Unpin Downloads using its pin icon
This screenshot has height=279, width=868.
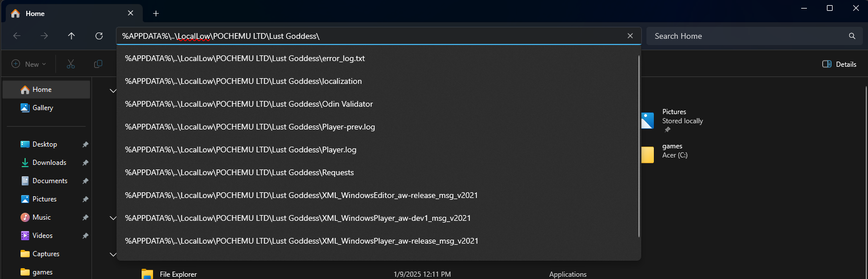(x=85, y=163)
